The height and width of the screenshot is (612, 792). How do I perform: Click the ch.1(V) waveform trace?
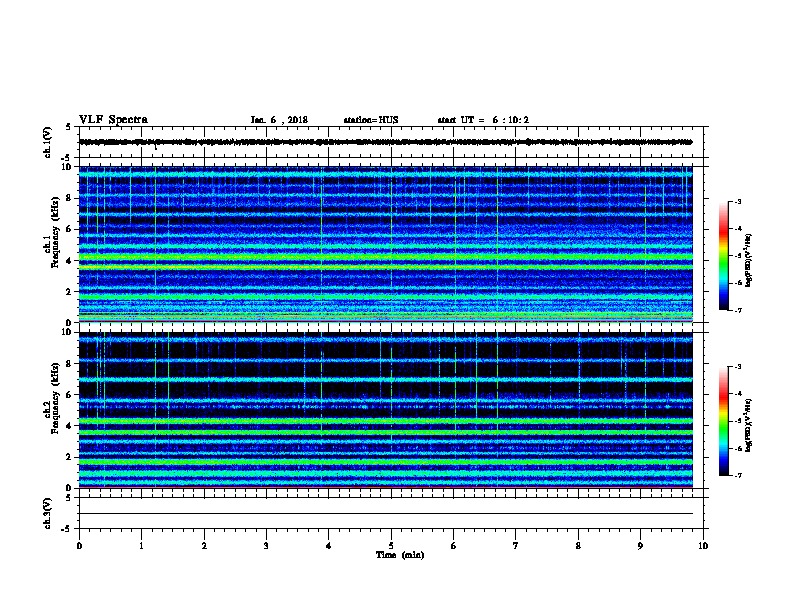click(386, 142)
